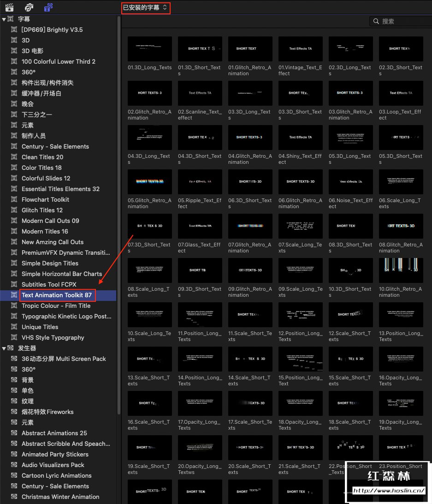Select Typographic Kinetic Logo Post... category
The height and width of the screenshot is (504, 432).
pyautogui.click(x=66, y=316)
